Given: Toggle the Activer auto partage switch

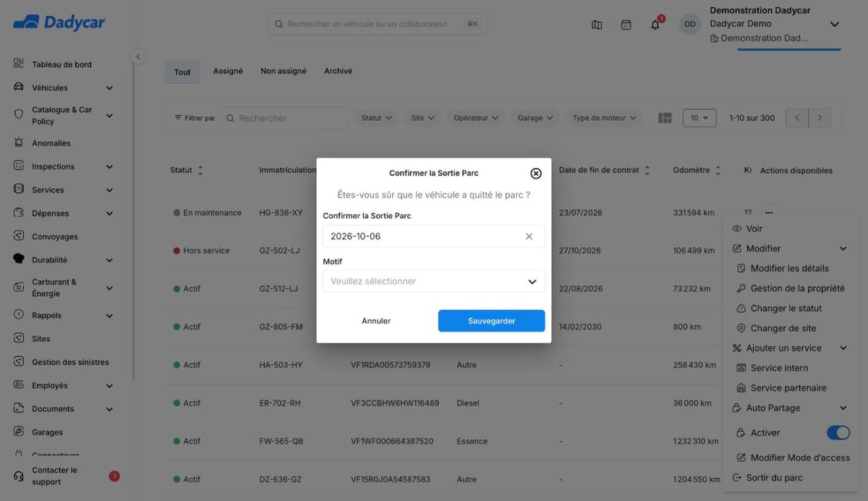Looking at the screenshot, I should pos(838,432).
